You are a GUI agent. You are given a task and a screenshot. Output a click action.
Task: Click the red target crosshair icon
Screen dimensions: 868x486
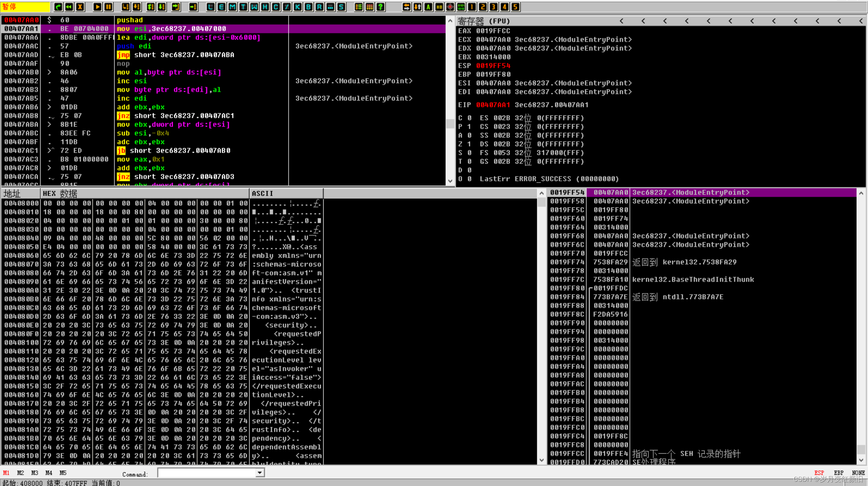(450, 7)
